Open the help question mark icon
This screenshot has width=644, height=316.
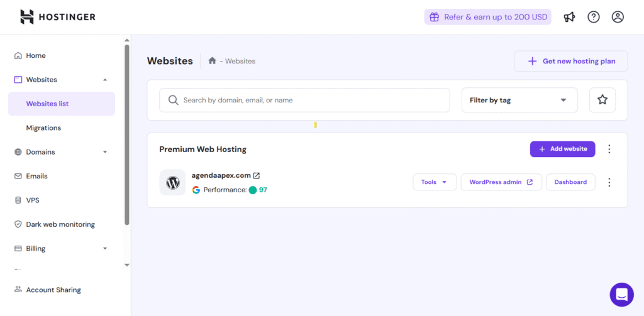(x=594, y=17)
